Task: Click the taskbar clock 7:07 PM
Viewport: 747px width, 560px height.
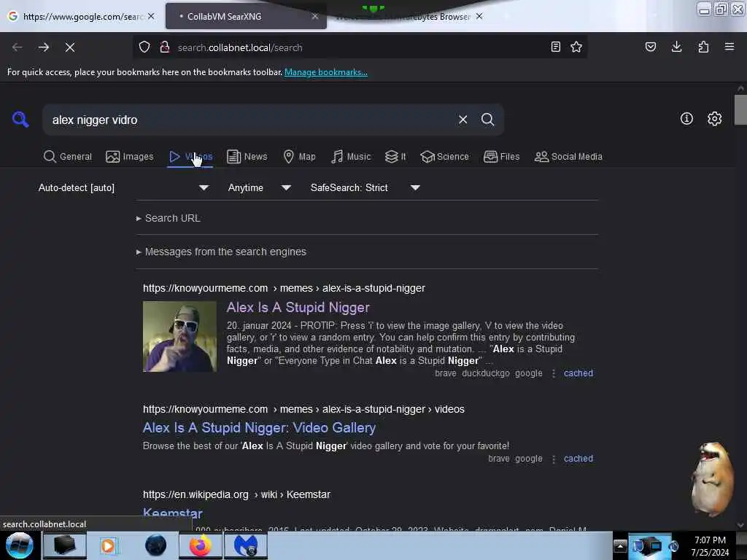Action: click(x=710, y=540)
